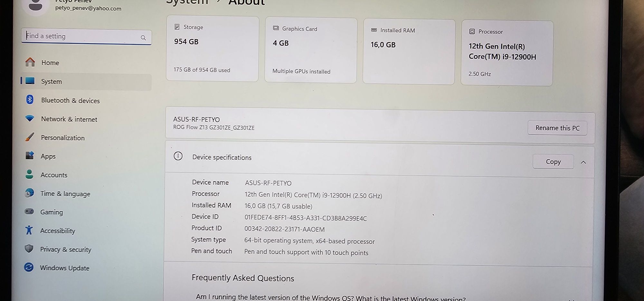Click the Home icon in the sidebar
The width and height of the screenshot is (644, 301).
click(30, 62)
